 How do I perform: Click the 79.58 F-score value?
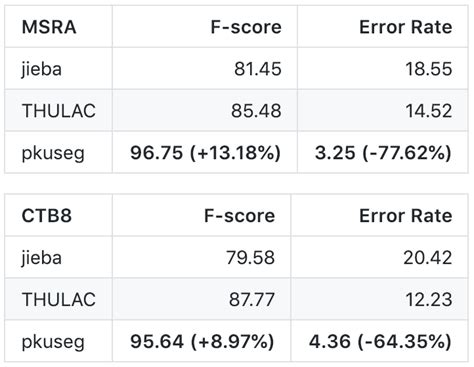[251, 258]
